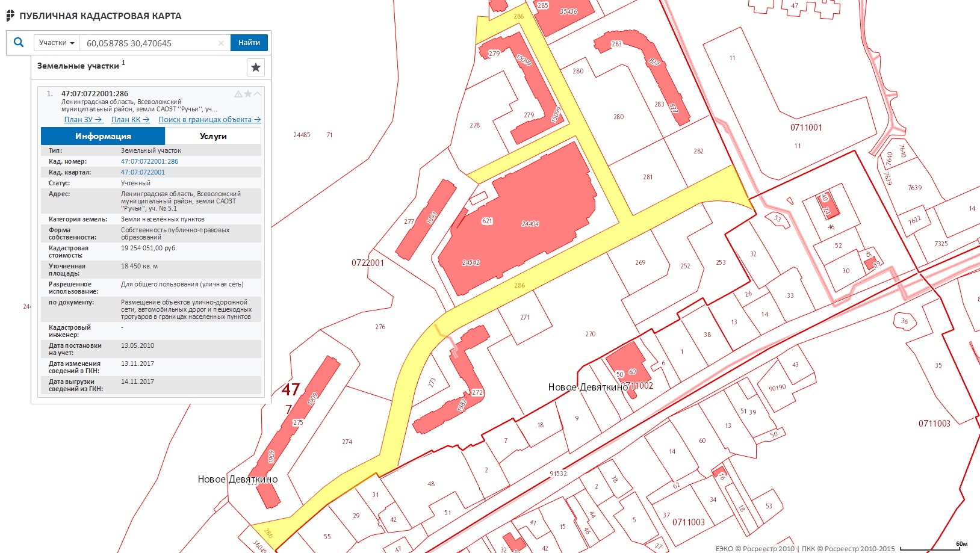The width and height of the screenshot is (980, 553).
Task: Open the План КК link
Action: [131, 120]
